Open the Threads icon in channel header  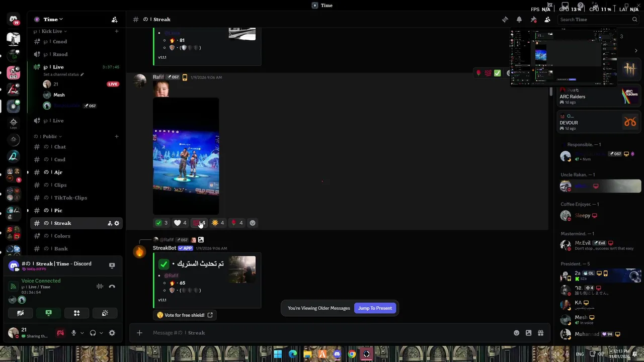pyautogui.click(x=505, y=20)
